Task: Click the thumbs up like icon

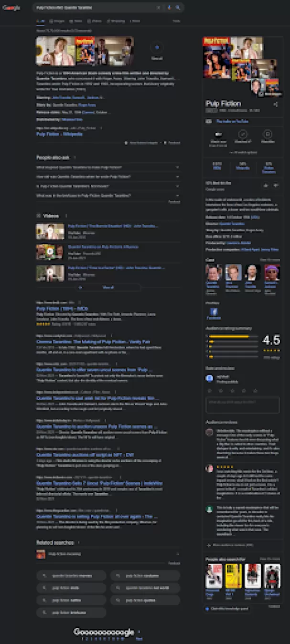Action: click(266, 185)
